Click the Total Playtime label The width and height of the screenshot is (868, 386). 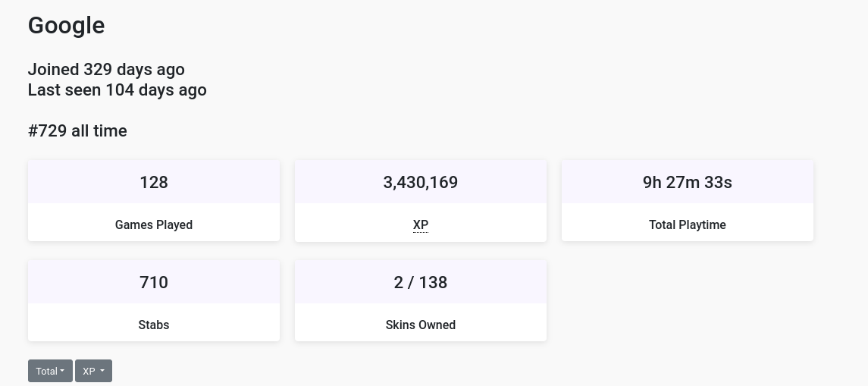tap(688, 224)
